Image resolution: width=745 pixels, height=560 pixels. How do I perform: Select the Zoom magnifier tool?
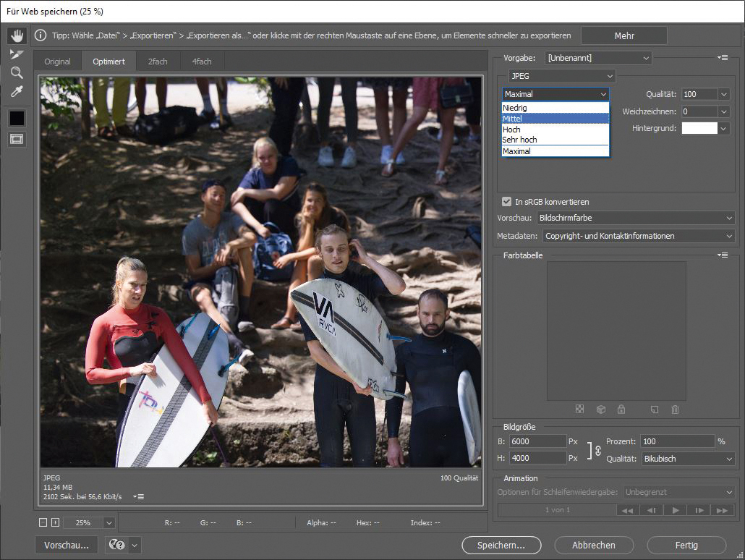[x=17, y=72]
